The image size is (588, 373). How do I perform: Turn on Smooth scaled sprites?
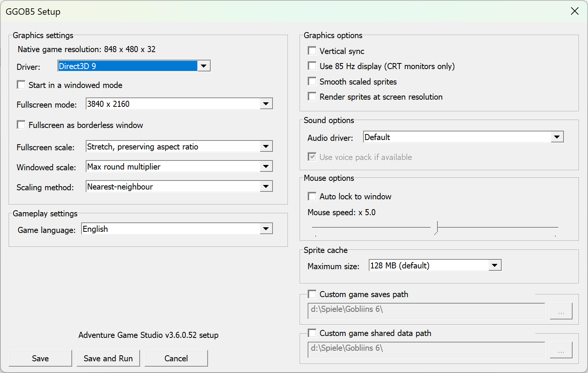coord(312,82)
